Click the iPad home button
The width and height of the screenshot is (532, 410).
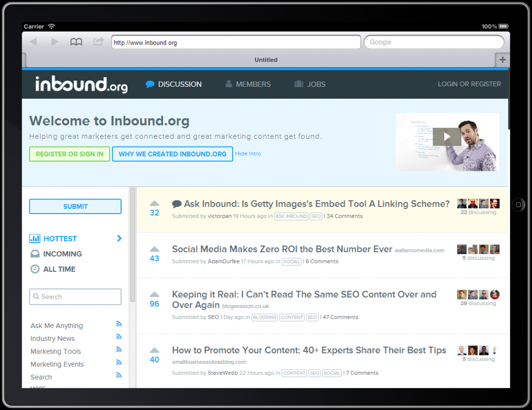point(518,205)
